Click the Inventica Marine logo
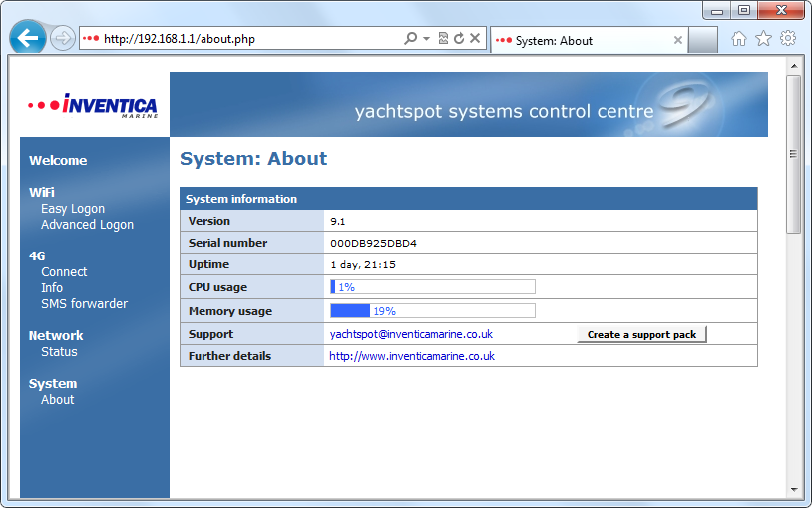 pyautogui.click(x=93, y=105)
